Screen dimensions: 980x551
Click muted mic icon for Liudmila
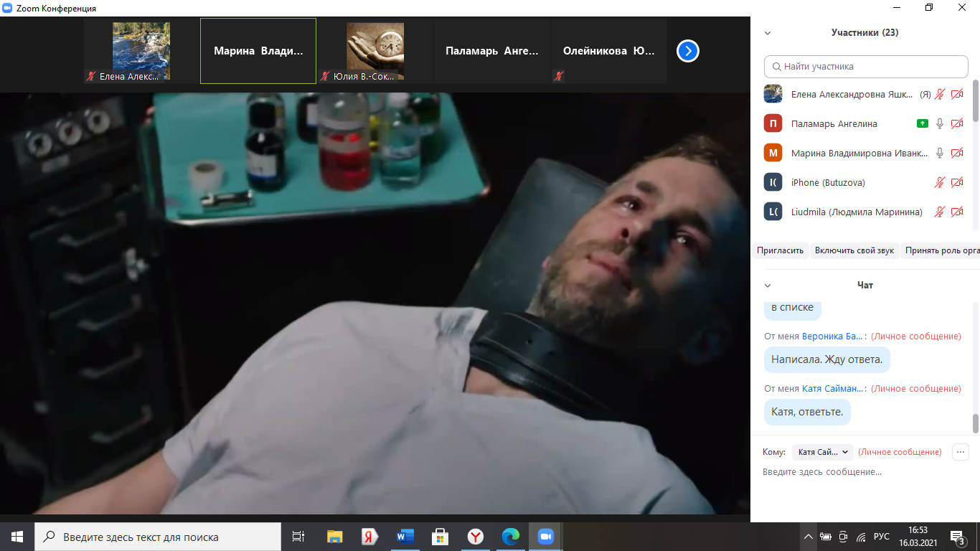point(940,212)
